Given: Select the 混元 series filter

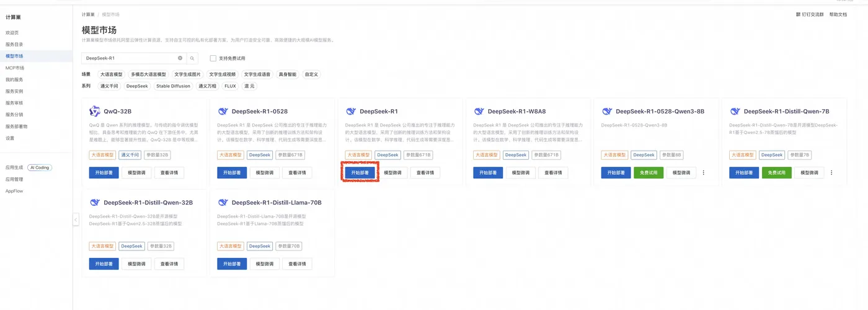Looking at the screenshot, I should point(249,86).
